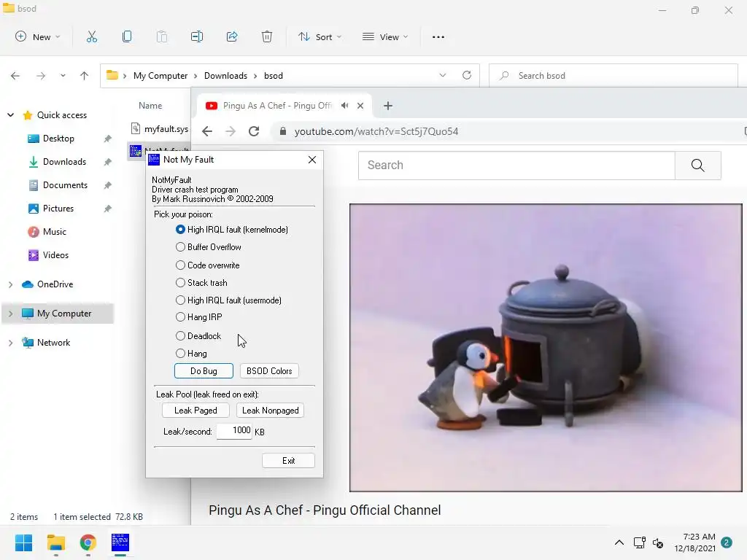Image resolution: width=747 pixels, height=560 pixels.
Task: Click the Delete trash icon in Explorer toolbar
Action: pos(267,36)
